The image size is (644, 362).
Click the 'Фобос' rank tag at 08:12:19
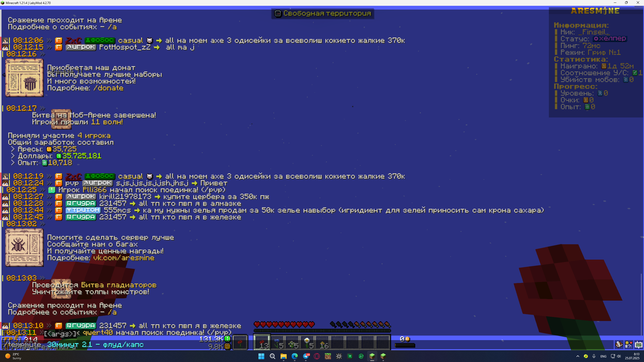[x=100, y=176]
